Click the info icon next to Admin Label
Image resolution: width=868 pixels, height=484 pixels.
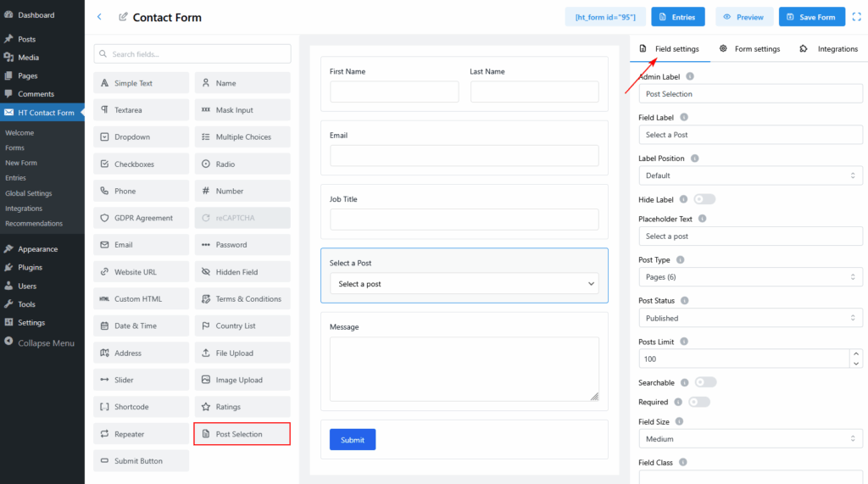point(690,77)
